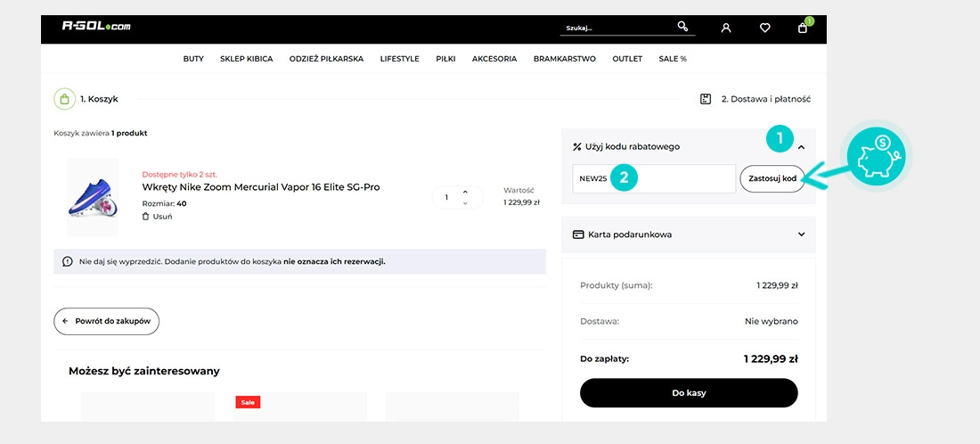Click the Powrót do zakupów button
Viewport: 980px width, 444px height.
(106, 322)
